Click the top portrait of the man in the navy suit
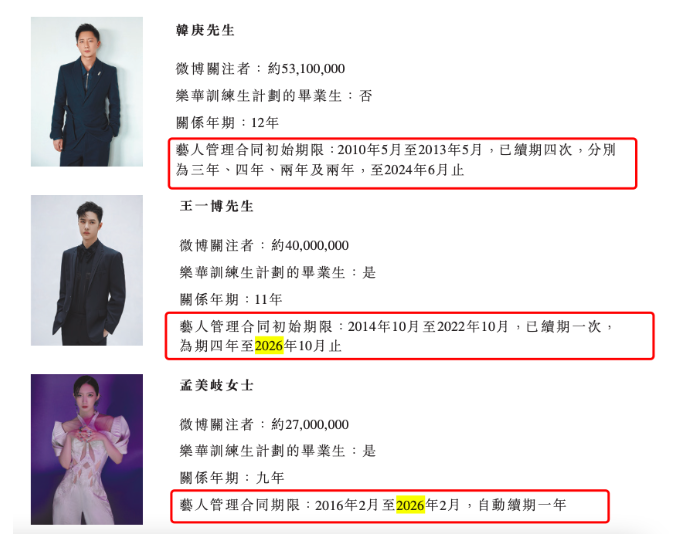 click(x=87, y=91)
